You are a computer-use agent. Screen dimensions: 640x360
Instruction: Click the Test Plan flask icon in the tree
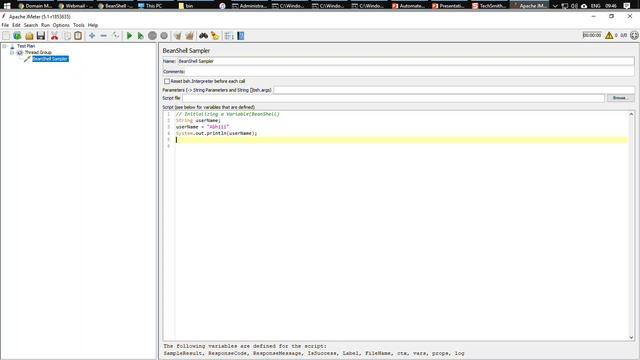click(12, 46)
